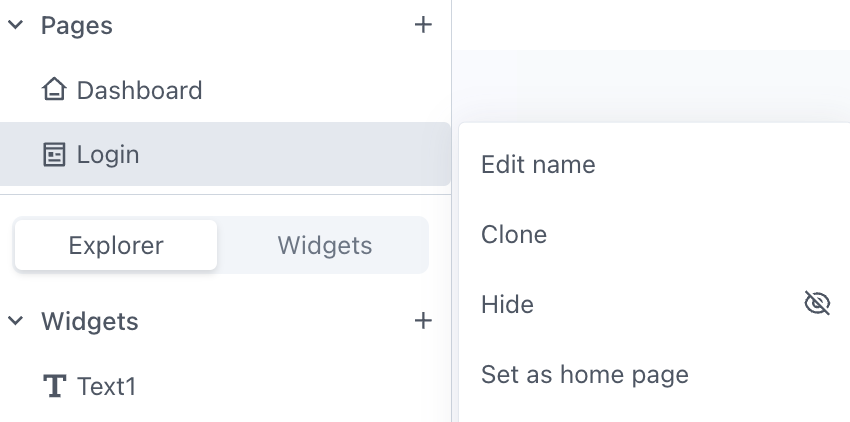Select Clone in the page menu
Screen dimensions: 850x422
pos(514,235)
